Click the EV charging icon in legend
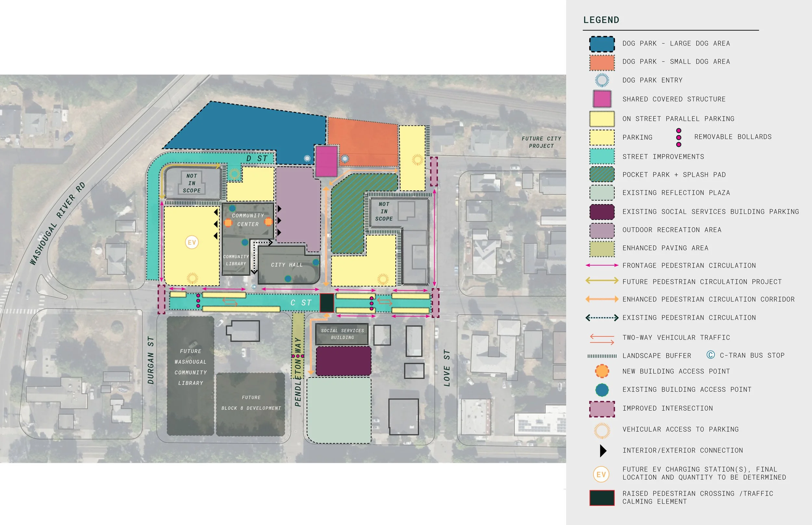 click(x=601, y=474)
